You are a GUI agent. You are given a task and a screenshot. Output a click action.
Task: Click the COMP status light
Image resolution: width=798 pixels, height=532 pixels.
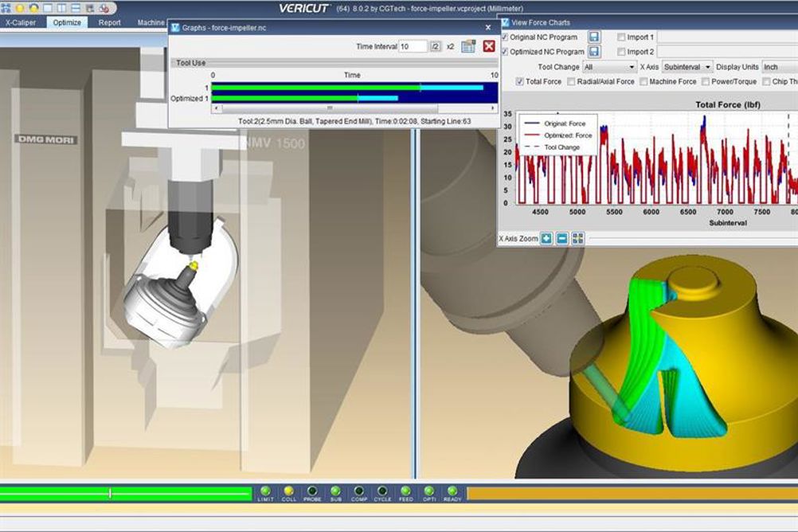pyautogui.click(x=359, y=491)
